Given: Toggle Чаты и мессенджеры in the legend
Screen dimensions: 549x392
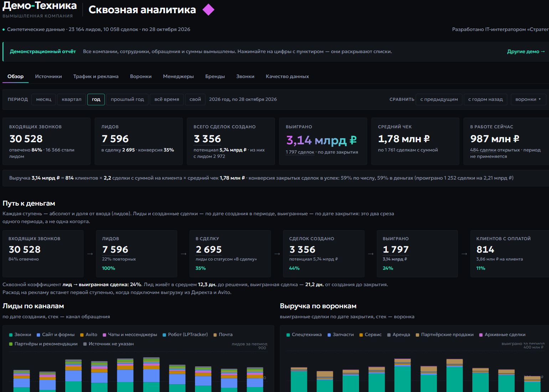Looking at the screenshot, I should 130,335.
